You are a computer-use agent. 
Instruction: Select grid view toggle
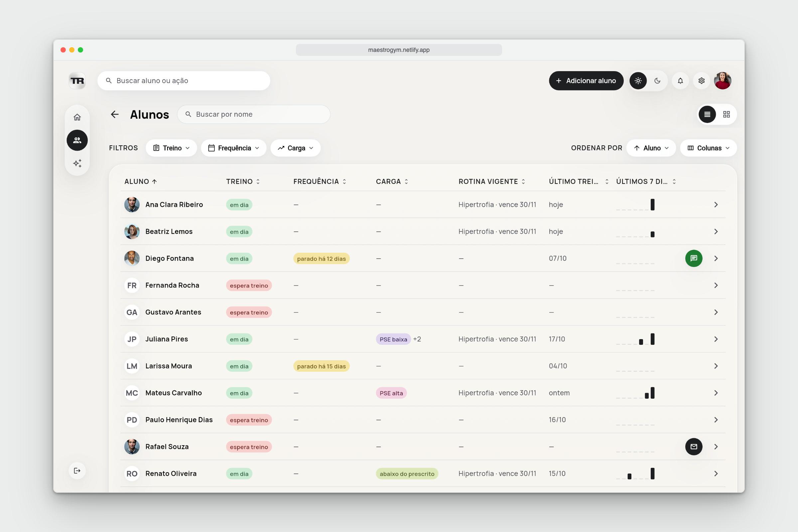tap(727, 114)
